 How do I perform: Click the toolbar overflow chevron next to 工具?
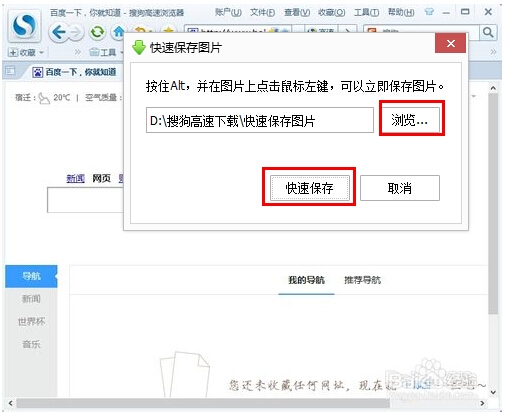point(77,52)
